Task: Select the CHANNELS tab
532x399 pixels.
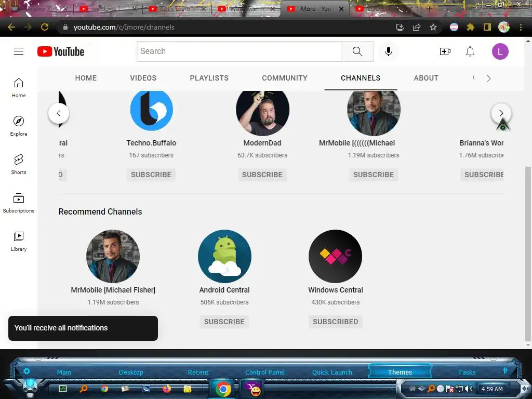Action: click(x=361, y=78)
